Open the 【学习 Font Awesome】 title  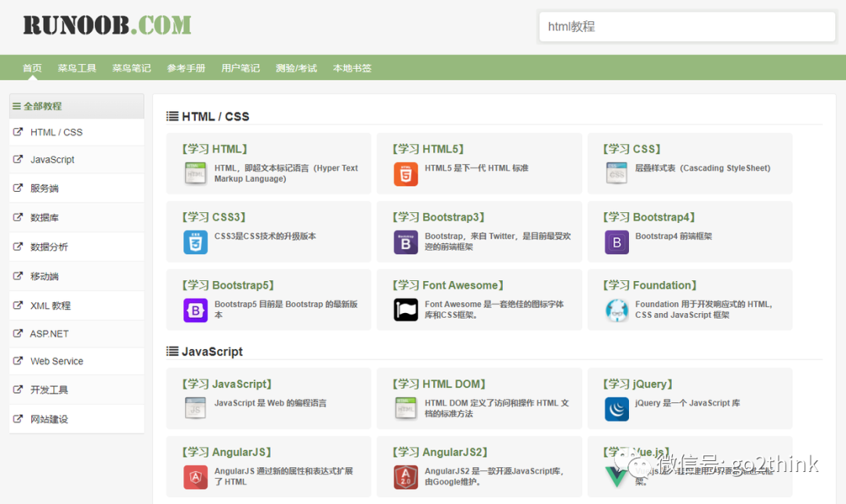tap(448, 285)
